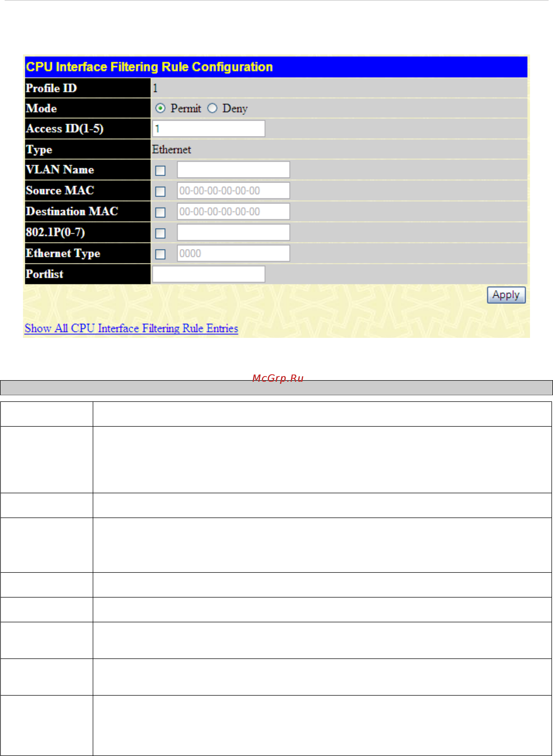
Task: Click the Source MAC row label
Action: point(60,191)
